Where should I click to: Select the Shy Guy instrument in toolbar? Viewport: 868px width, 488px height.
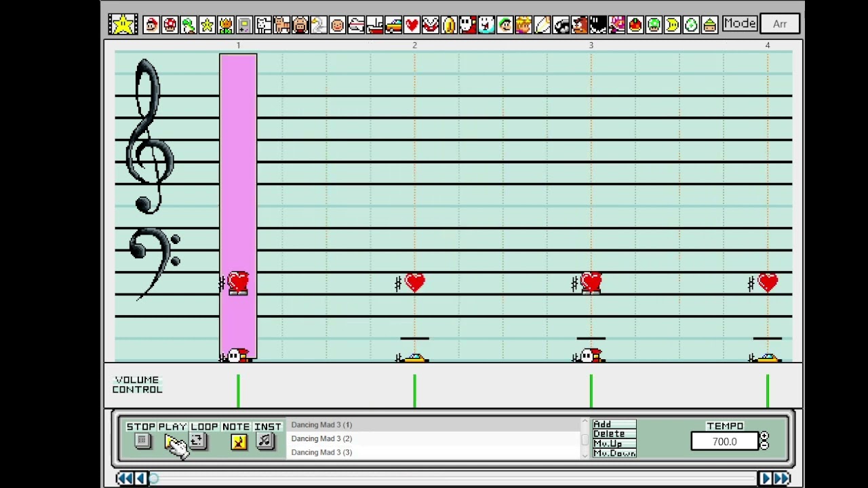(x=468, y=25)
